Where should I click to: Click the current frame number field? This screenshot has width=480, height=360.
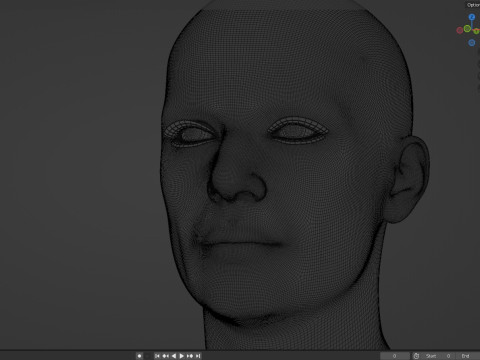point(395,356)
